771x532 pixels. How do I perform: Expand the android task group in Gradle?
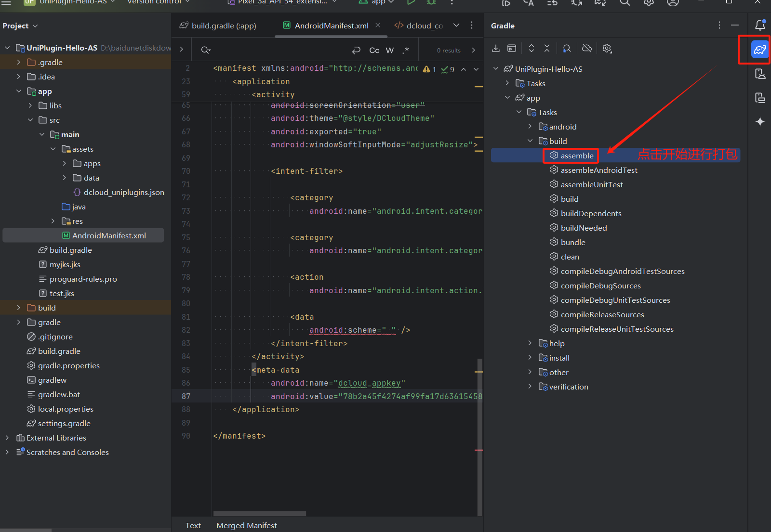pyautogui.click(x=530, y=127)
